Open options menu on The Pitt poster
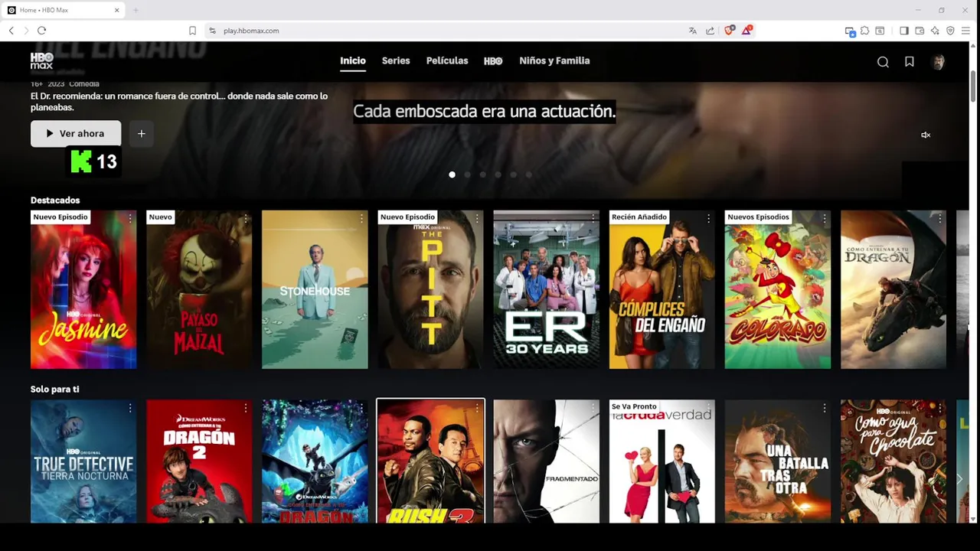This screenshot has height=551, width=980. pos(477,219)
